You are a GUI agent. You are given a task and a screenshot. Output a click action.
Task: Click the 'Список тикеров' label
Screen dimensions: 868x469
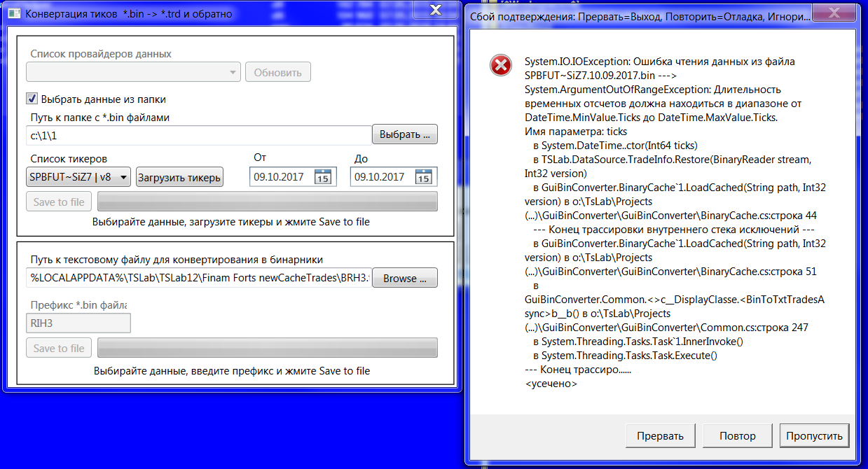coord(69,159)
